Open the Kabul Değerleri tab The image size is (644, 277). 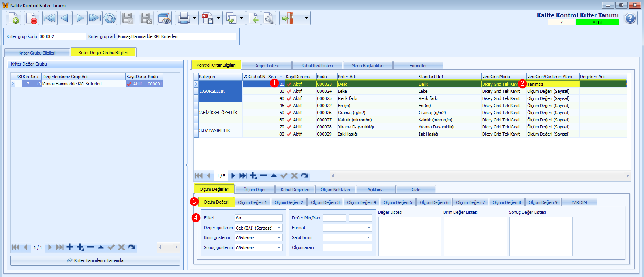[295, 190]
